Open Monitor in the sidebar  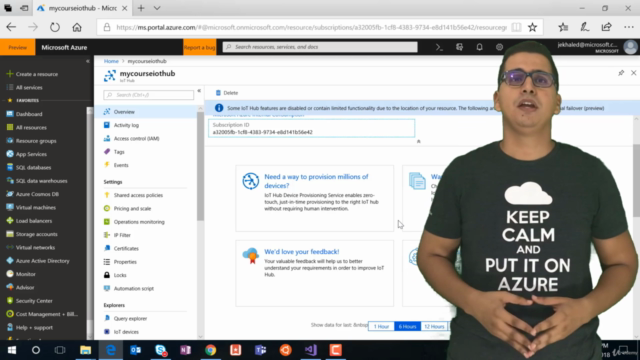click(x=21, y=274)
